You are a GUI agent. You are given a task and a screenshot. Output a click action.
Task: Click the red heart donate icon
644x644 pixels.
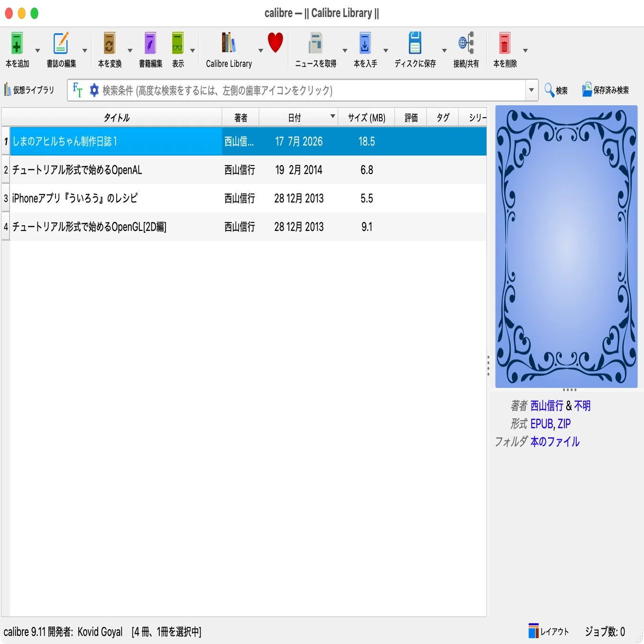pyautogui.click(x=276, y=43)
